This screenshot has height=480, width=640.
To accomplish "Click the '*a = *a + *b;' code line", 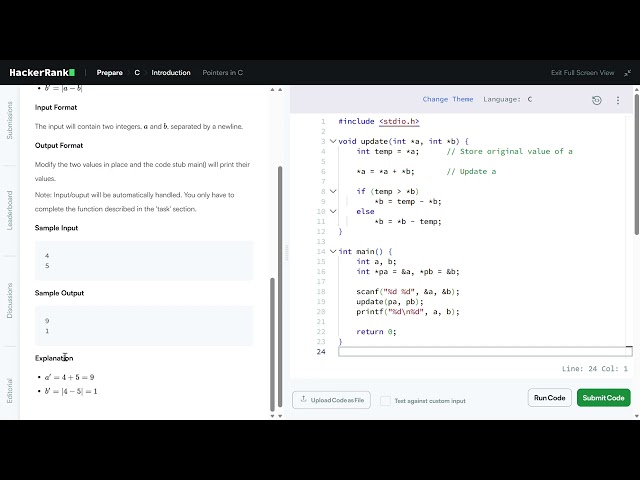I will pyautogui.click(x=385, y=171).
